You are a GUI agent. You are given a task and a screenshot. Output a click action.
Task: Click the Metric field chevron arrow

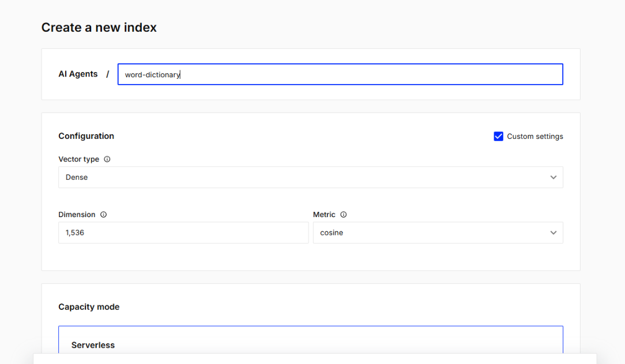coord(554,233)
